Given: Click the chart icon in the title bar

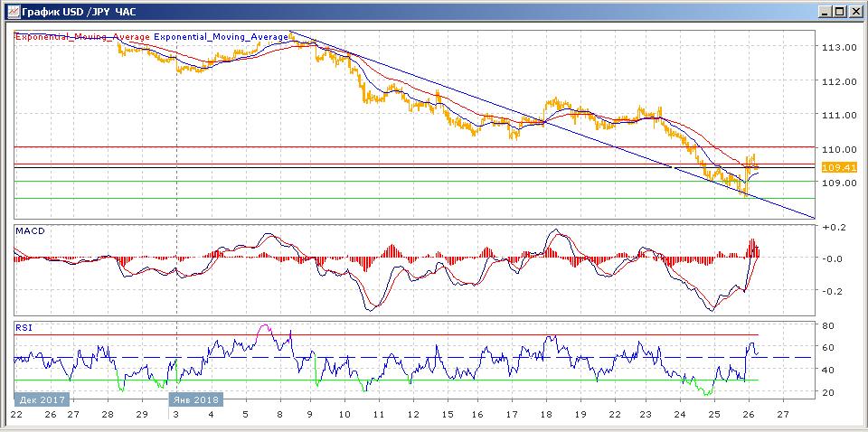Looking at the screenshot, I should [11, 11].
